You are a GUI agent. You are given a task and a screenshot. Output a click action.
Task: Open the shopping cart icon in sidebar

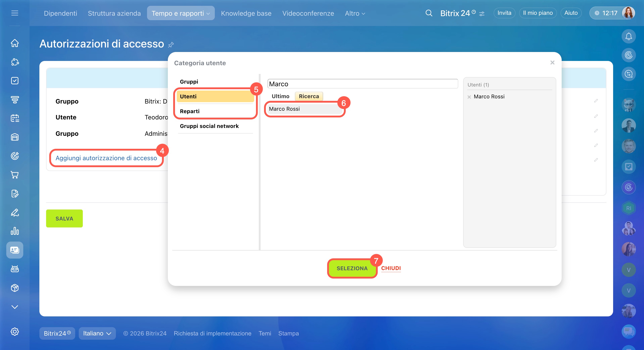click(15, 175)
